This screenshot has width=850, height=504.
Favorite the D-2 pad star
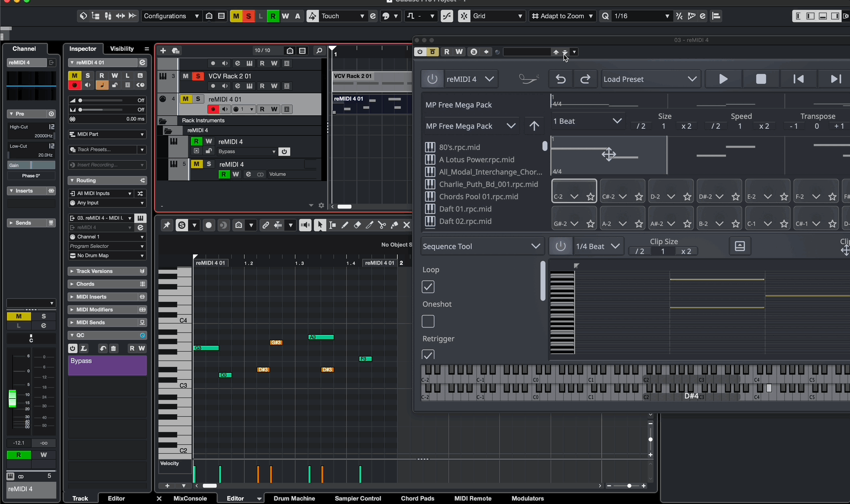pyautogui.click(x=687, y=197)
